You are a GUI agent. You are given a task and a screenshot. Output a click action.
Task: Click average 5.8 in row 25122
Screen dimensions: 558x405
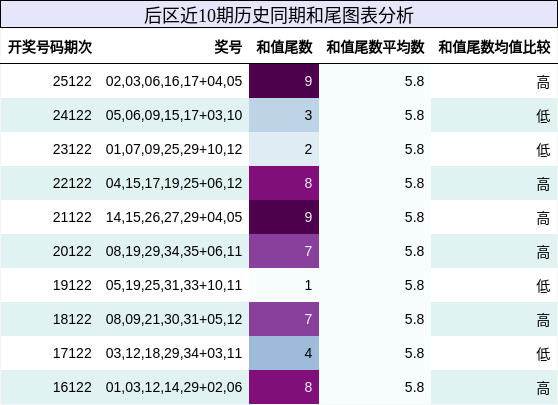coord(414,81)
